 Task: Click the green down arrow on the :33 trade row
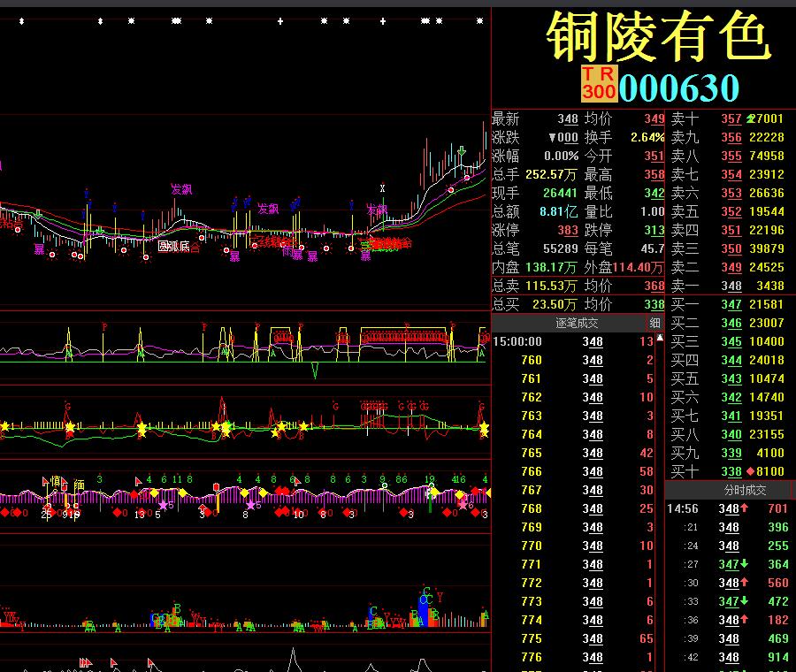tap(744, 601)
